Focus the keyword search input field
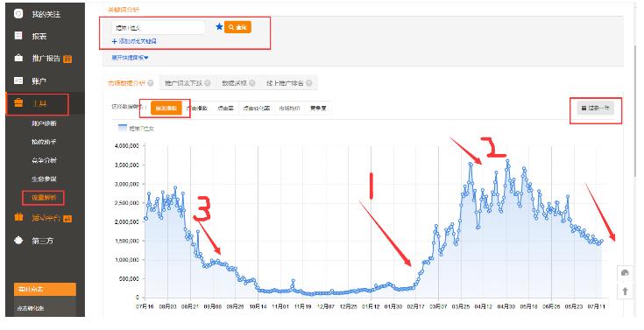Viewport: 644px width, 330px height. pos(158,28)
